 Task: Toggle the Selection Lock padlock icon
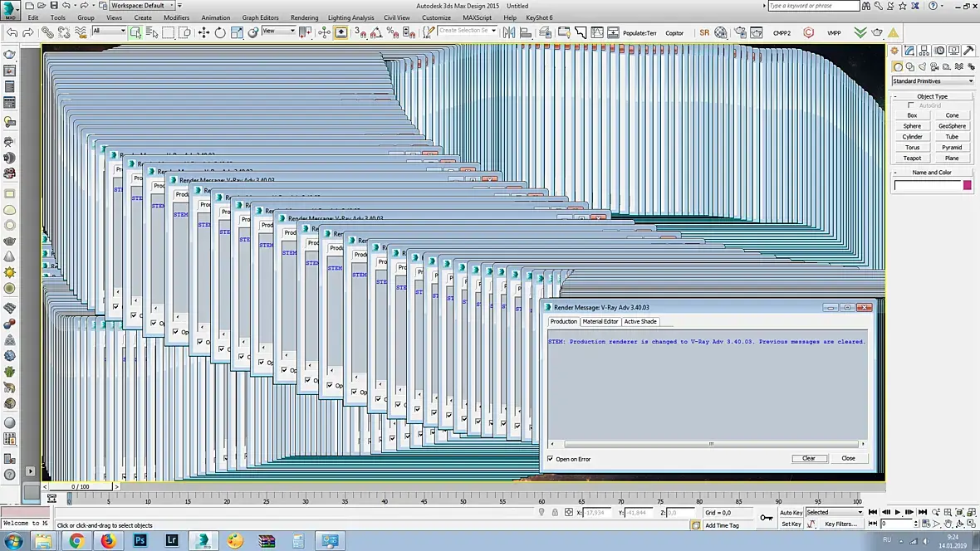click(x=555, y=512)
